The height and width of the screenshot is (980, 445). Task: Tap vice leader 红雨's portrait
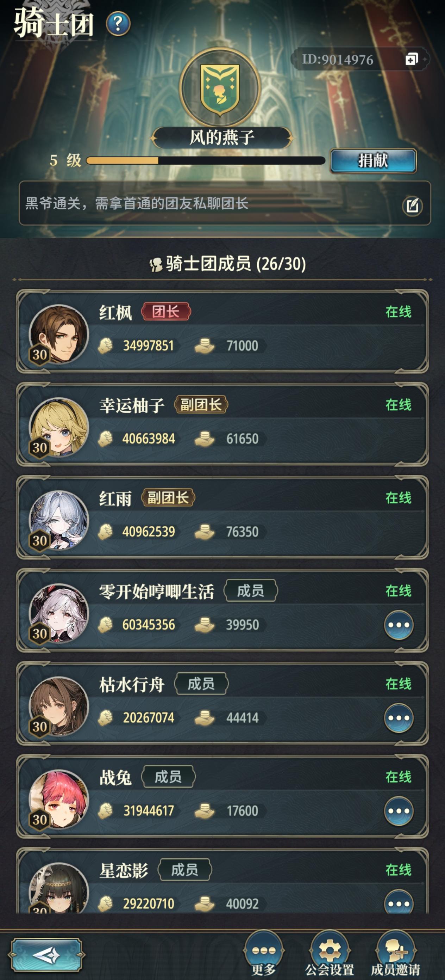point(58,520)
